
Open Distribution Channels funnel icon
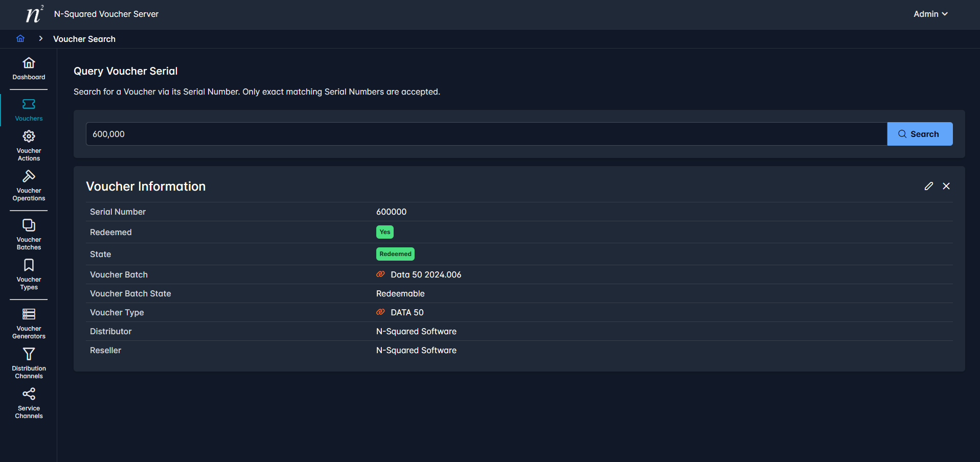click(29, 354)
